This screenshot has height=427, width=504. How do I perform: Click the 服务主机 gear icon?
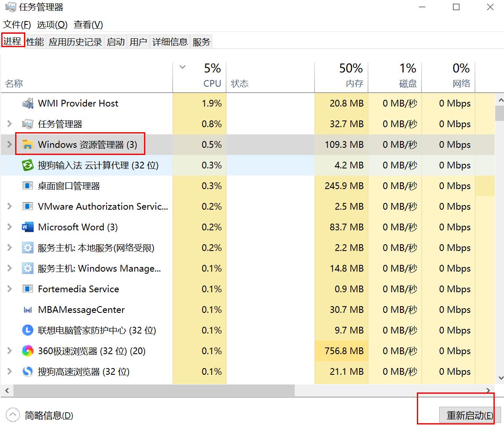point(27,248)
